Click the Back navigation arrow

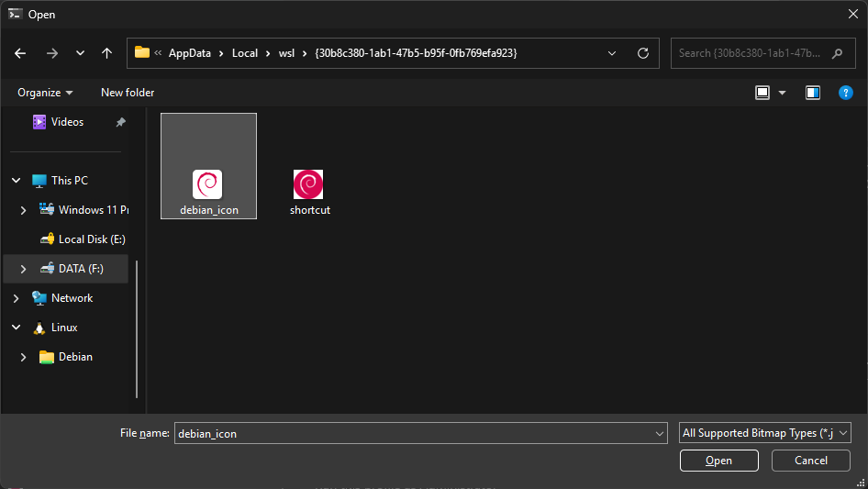coord(21,53)
